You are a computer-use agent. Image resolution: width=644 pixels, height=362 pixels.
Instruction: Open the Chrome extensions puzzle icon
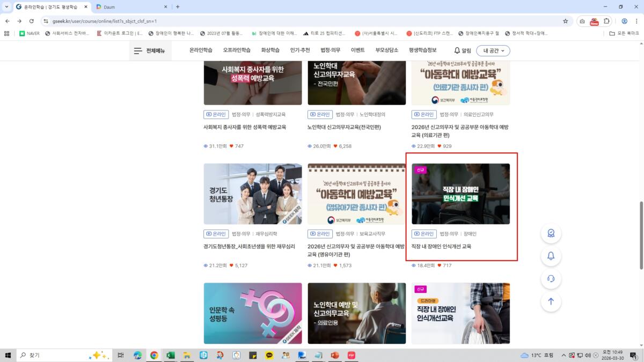coord(606,21)
